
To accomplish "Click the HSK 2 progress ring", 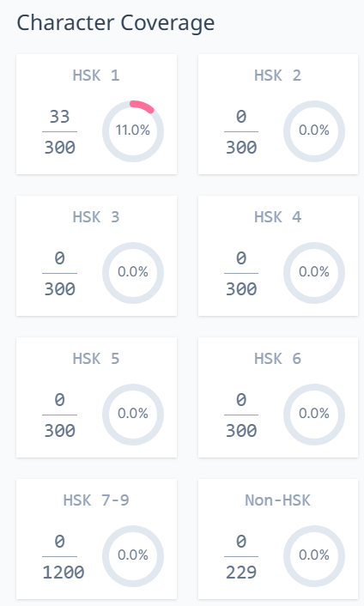I will click(x=314, y=131).
